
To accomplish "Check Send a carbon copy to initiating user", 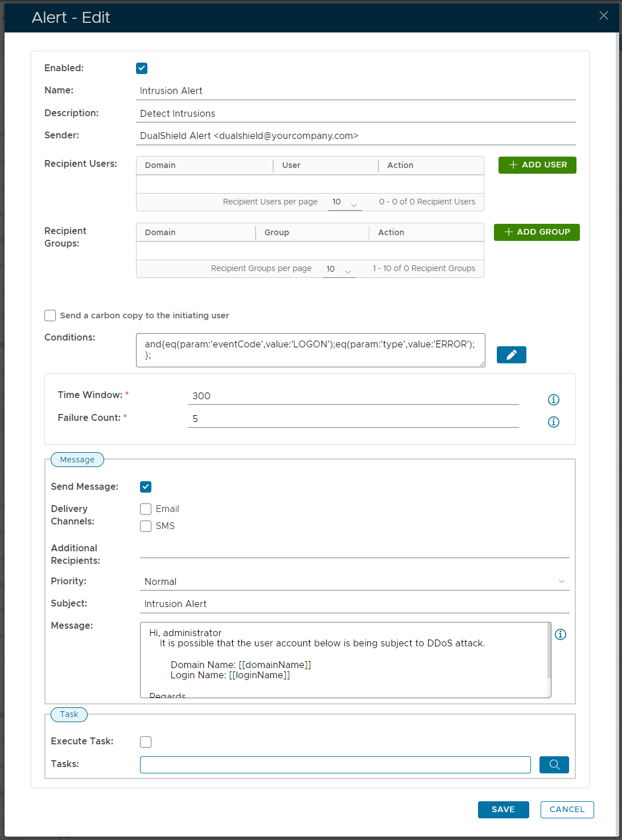I will (x=51, y=315).
